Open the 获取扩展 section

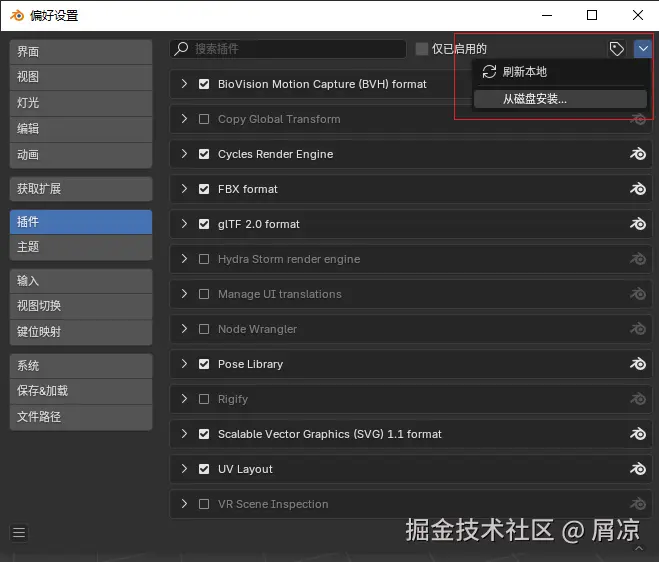(81, 189)
